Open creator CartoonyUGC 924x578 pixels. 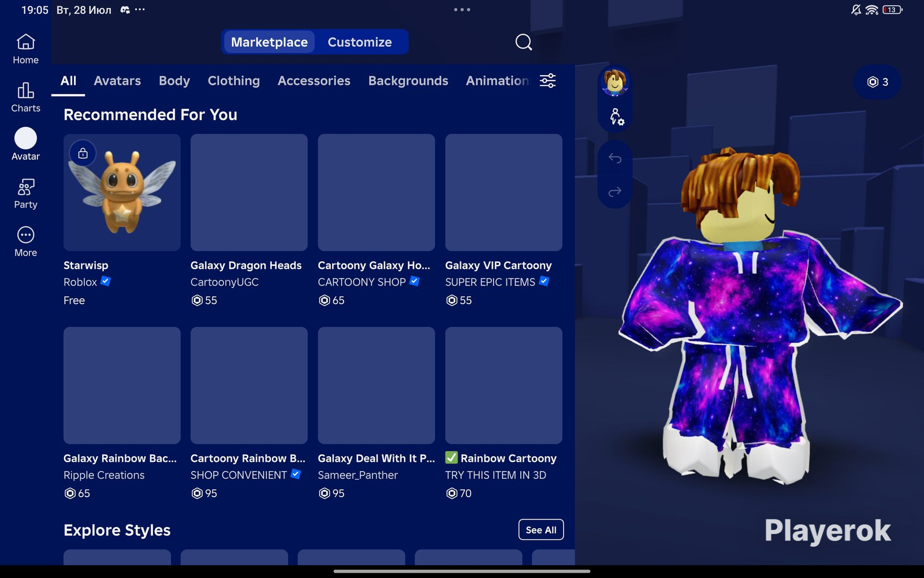225,282
